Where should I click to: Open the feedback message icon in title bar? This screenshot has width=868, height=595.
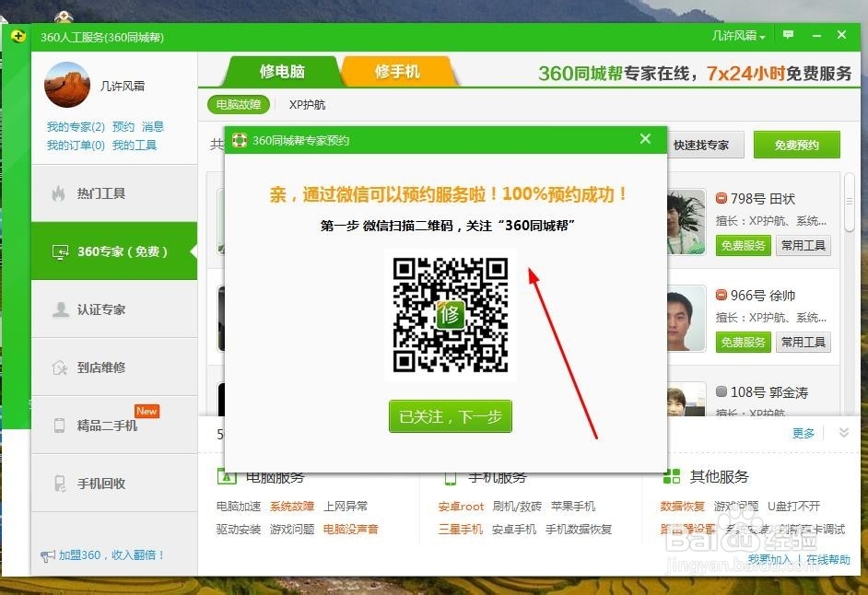(788, 35)
